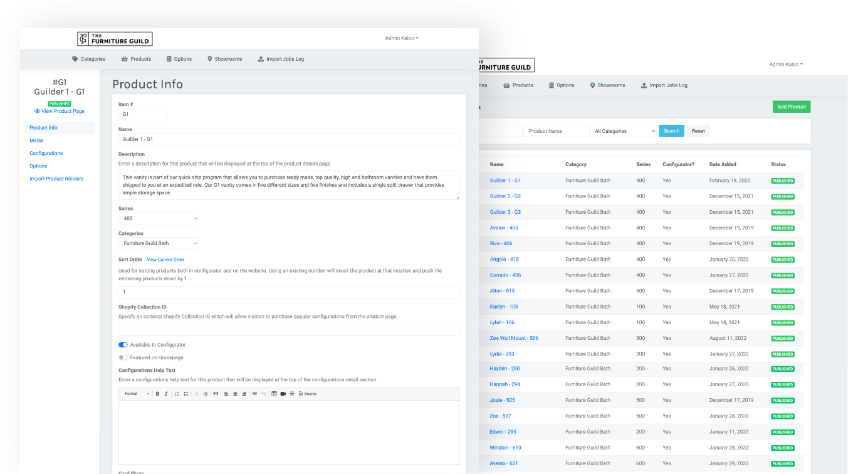
Task: Select Configurations in sidebar
Action: [x=46, y=153]
